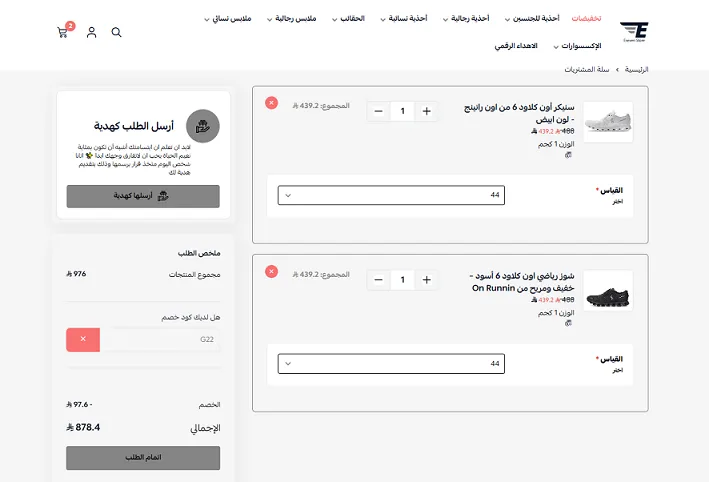Click white sneaker thumbnail image
709x482 pixels.
click(x=608, y=122)
